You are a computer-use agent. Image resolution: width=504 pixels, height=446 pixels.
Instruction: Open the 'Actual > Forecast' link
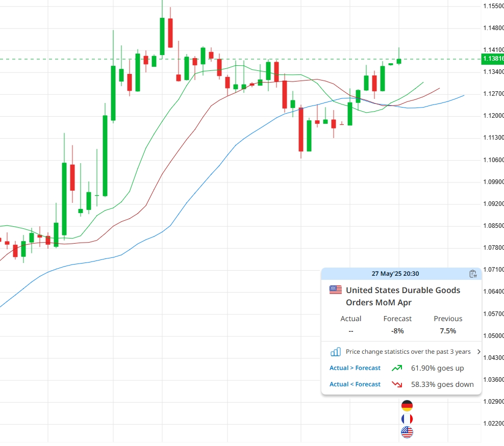click(x=355, y=368)
